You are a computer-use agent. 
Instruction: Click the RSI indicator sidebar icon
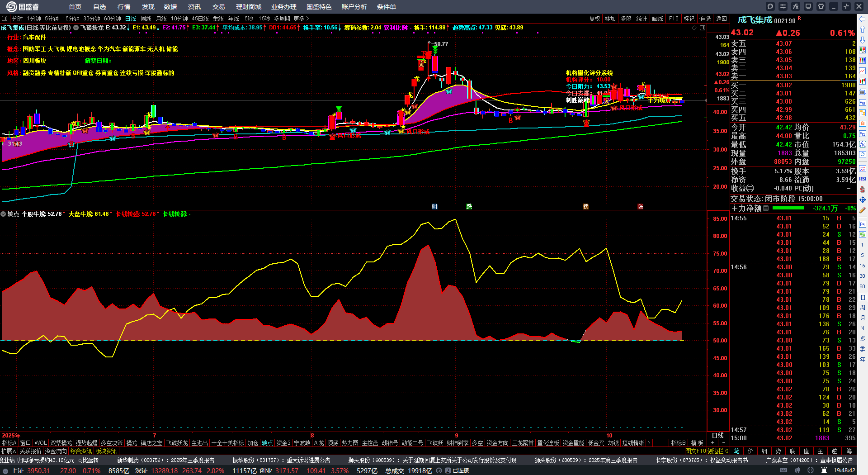click(863, 179)
